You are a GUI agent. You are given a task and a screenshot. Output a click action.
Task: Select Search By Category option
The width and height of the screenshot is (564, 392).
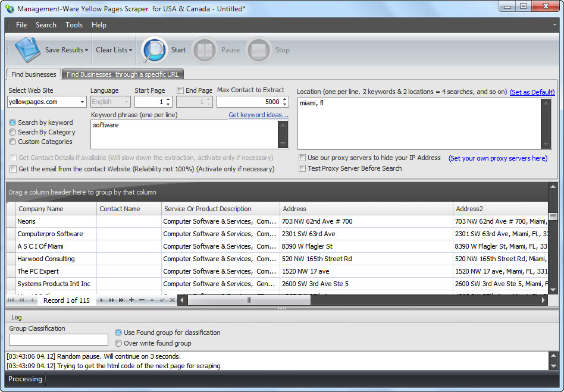pos(12,132)
